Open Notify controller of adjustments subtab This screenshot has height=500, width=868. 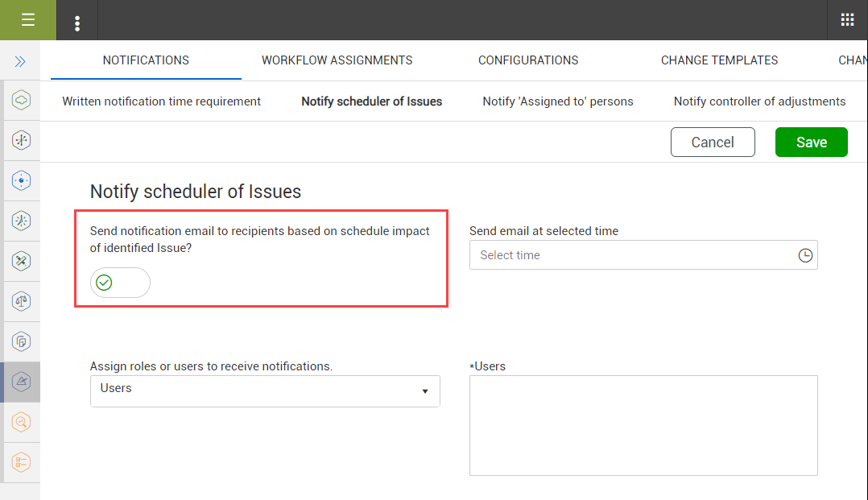[759, 101]
